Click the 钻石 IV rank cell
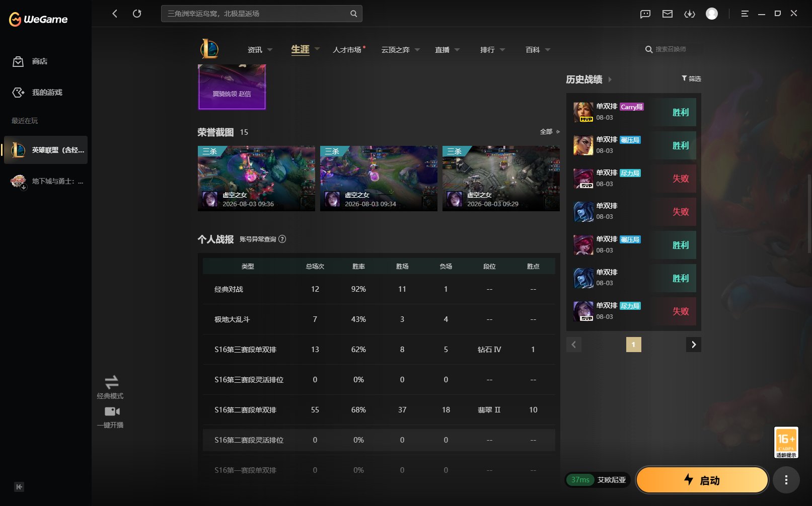Image resolution: width=812 pixels, height=506 pixels. click(489, 350)
